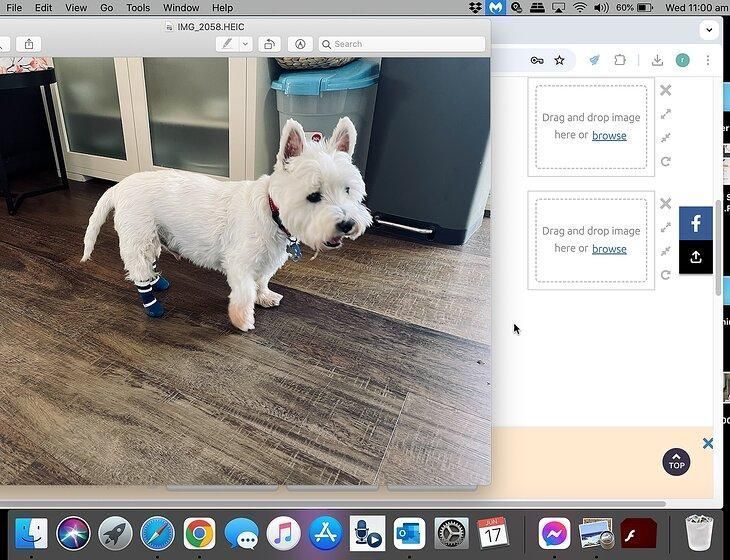Click the Rotate image button in Preview

(269, 44)
